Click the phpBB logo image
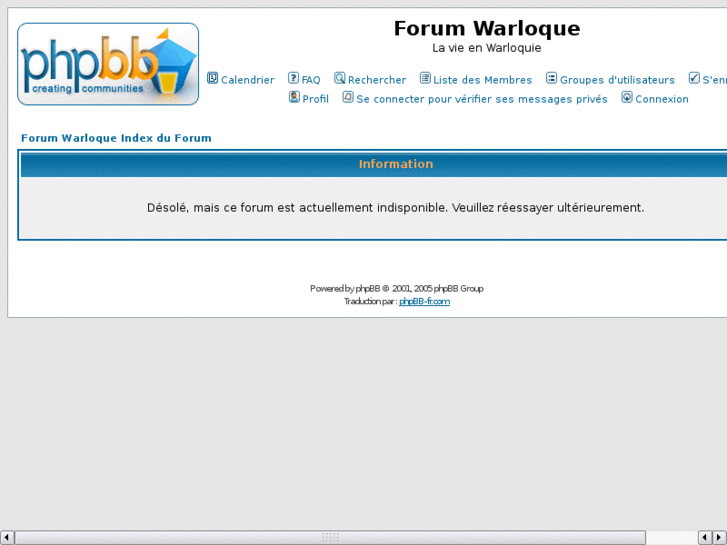The height and width of the screenshot is (545, 727). [108, 64]
